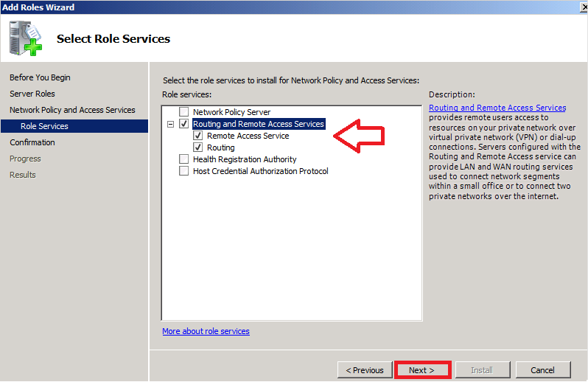Go to Before You Begin step
Viewport: 588px width, 382px height.
point(40,77)
